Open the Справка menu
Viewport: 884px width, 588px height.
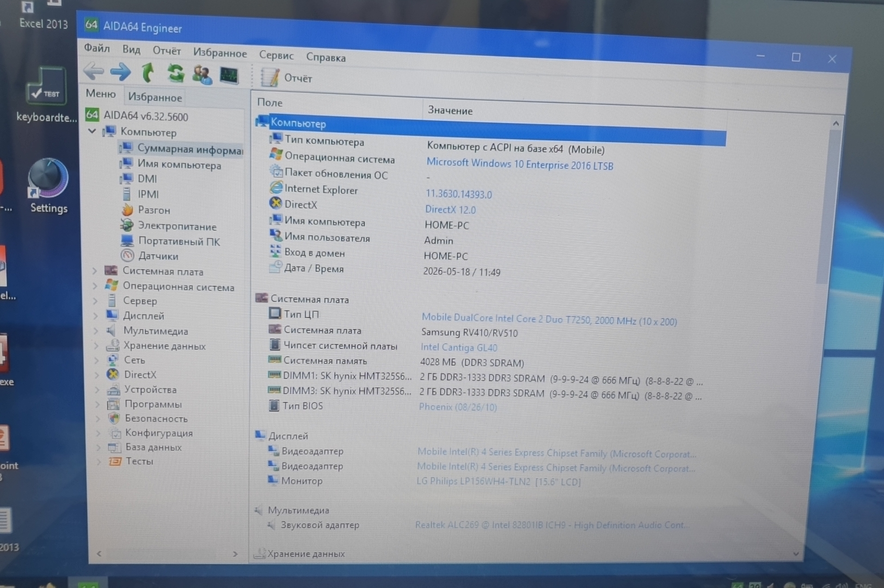(326, 57)
